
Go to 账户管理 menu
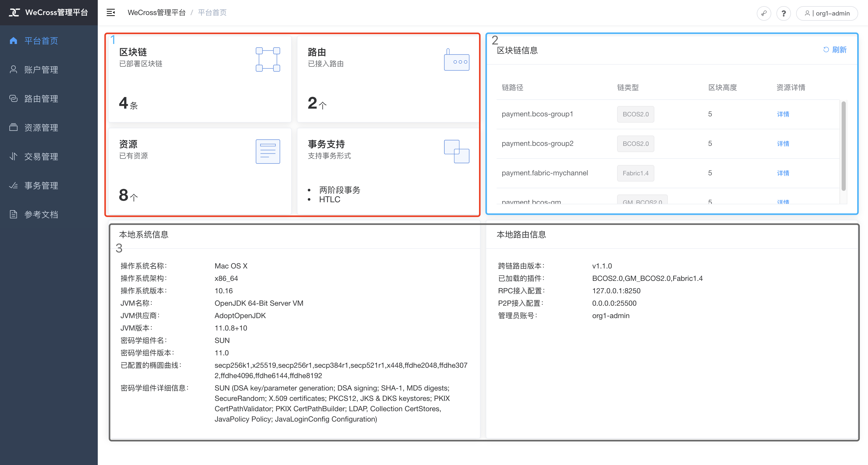[x=49, y=70]
